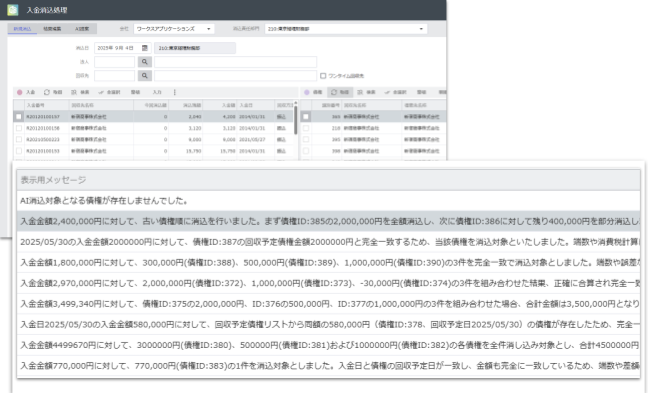This screenshot has height=393, width=648.
Task: Toggle the ワンタイム回収先 checkbox
Action: pos(323,76)
